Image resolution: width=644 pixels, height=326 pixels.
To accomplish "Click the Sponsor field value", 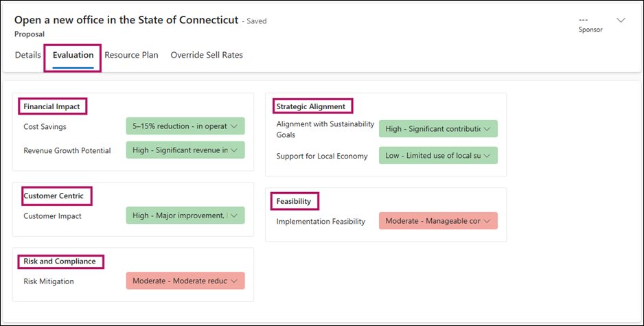I will click(x=585, y=20).
